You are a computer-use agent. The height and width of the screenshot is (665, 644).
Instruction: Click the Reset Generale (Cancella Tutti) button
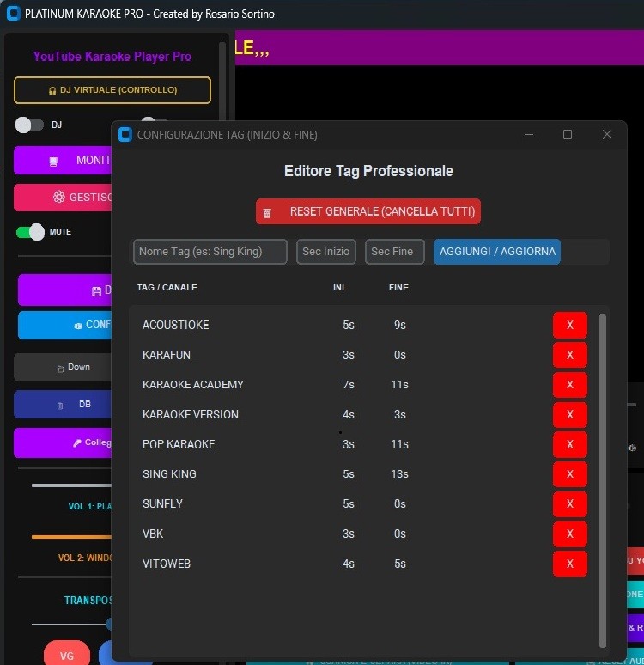(x=368, y=211)
